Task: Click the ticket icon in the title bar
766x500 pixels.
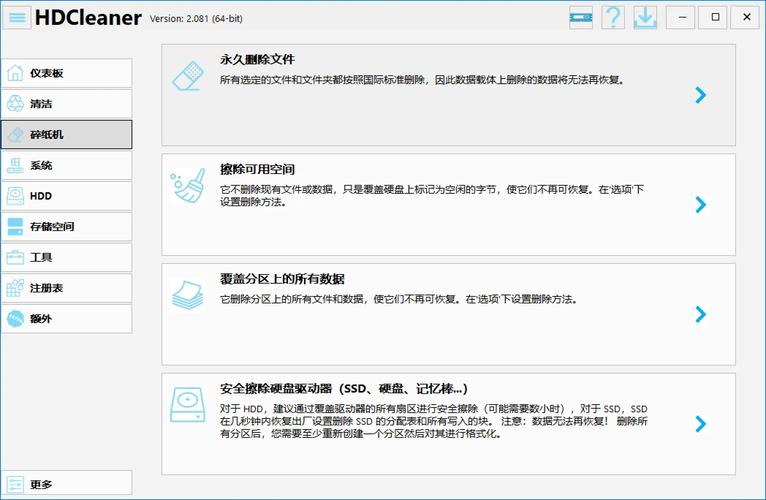Action: pos(581,17)
